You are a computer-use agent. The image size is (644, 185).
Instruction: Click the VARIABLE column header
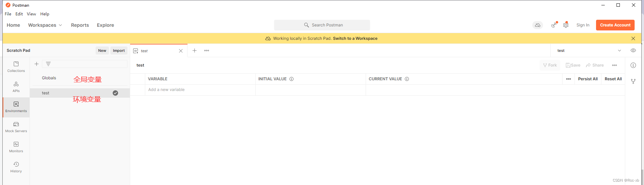[158, 79]
